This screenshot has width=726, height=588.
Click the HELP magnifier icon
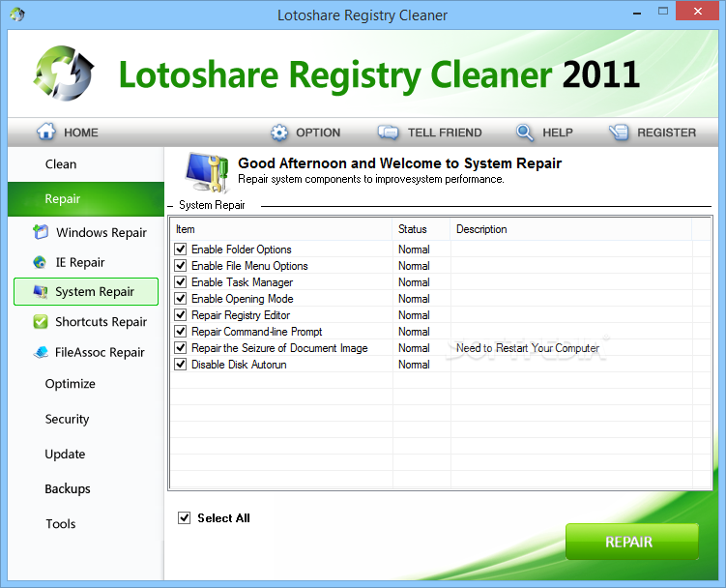(x=525, y=132)
